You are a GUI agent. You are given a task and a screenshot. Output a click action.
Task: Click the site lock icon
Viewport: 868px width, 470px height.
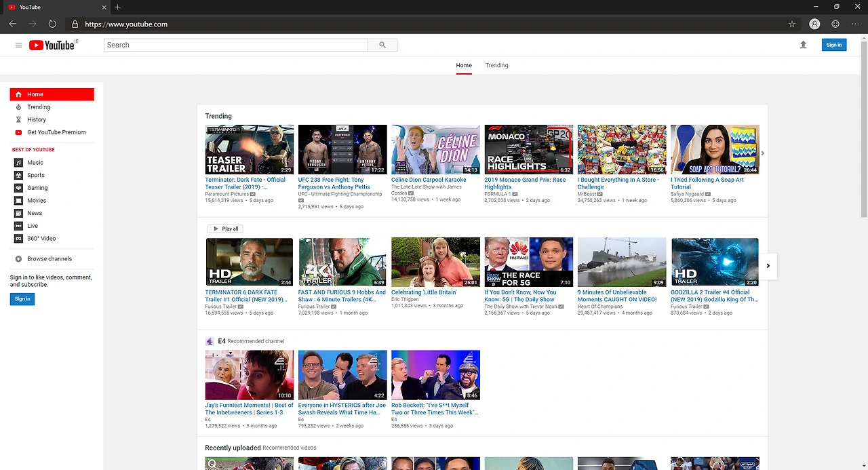tap(75, 24)
